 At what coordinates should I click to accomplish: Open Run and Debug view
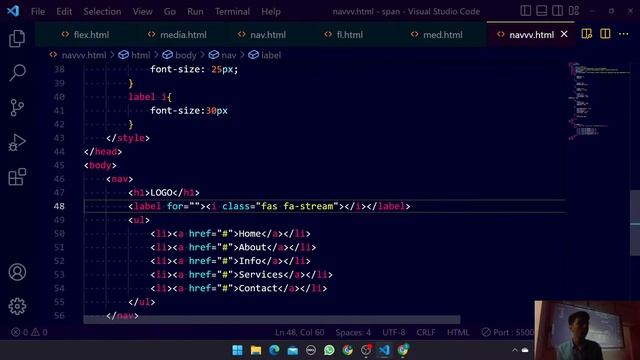point(17,142)
